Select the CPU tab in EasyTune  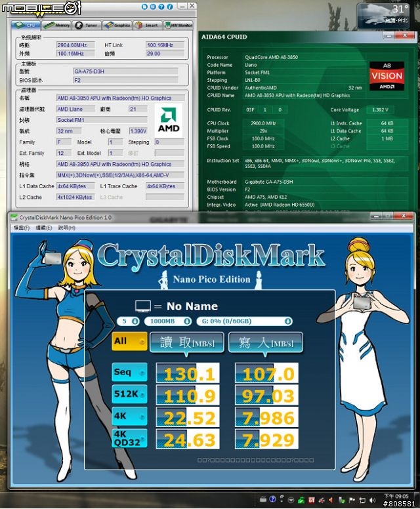[26, 25]
